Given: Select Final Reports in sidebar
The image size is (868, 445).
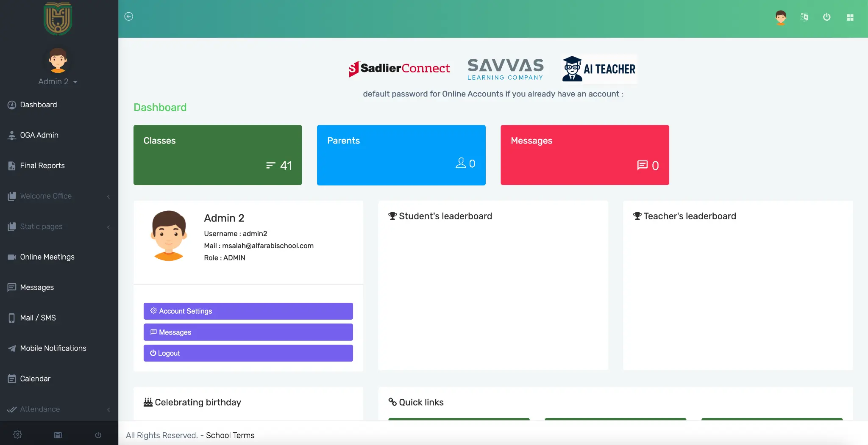Looking at the screenshot, I should [42, 166].
